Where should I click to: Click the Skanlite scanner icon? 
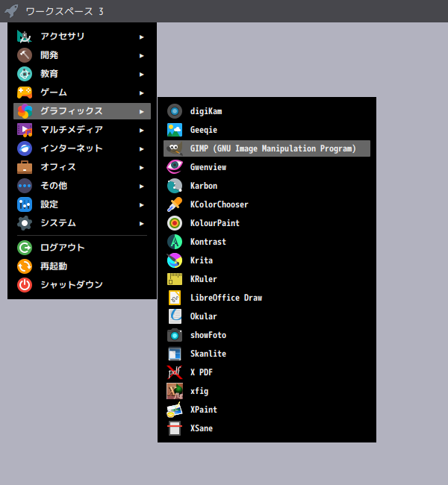tap(175, 354)
